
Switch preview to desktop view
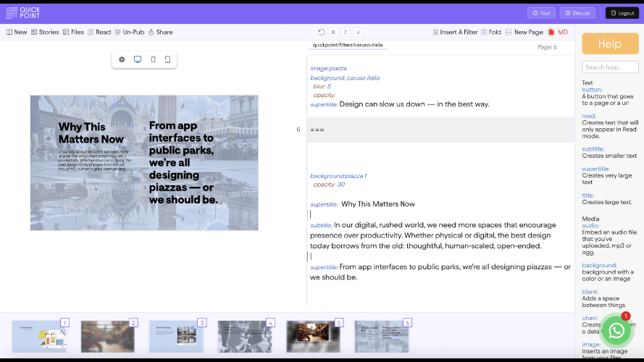pyautogui.click(x=138, y=59)
